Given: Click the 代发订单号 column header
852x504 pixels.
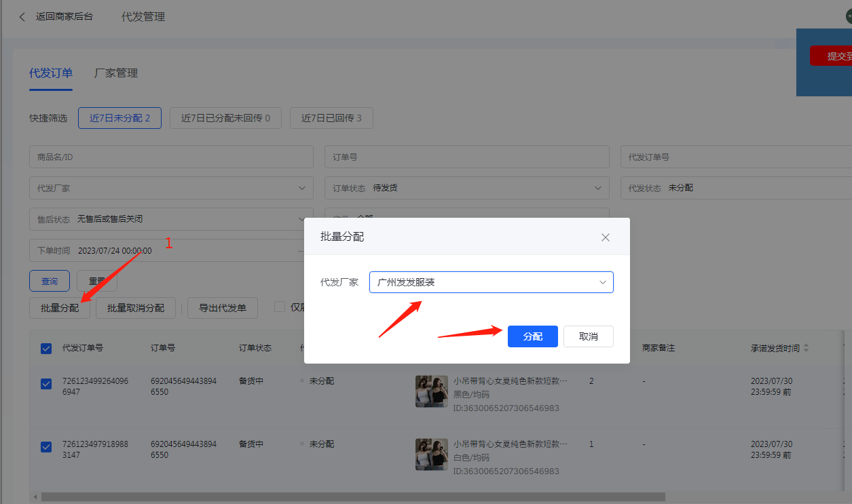Looking at the screenshot, I should (83, 348).
